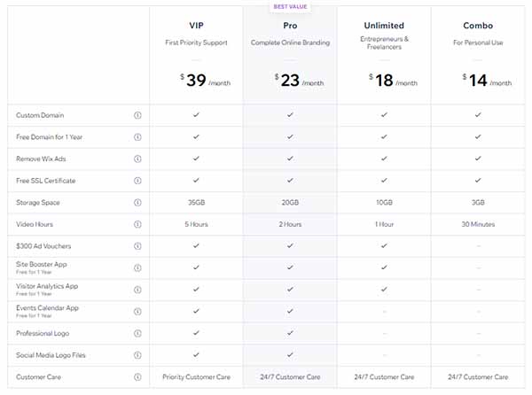Image resolution: width=532 pixels, height=395 pixels.
Task: Open info icon for Free Domain for 1 Year
Action: coord(137,137)
